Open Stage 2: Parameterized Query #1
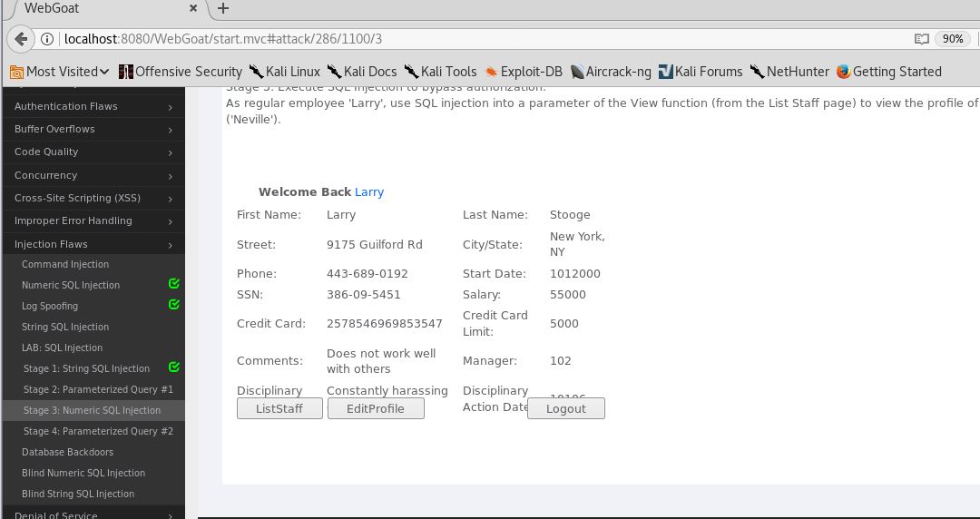The image size is (980, 519). point(98,389)
